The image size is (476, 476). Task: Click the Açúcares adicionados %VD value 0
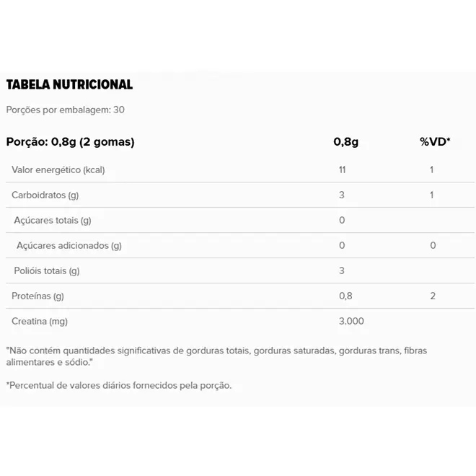[x=433, y=245]
